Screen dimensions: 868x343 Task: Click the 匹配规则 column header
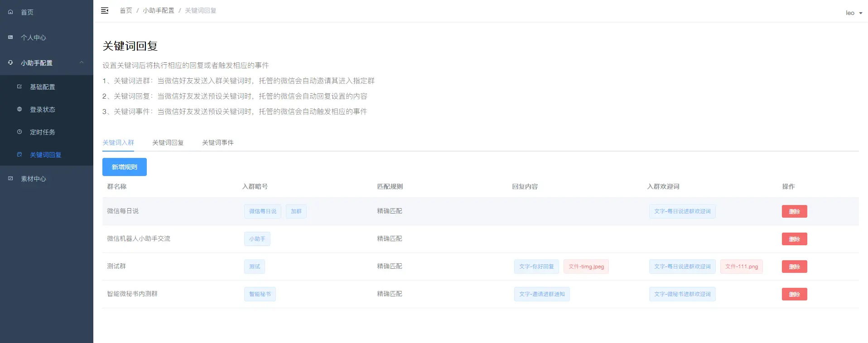point(390,186)
